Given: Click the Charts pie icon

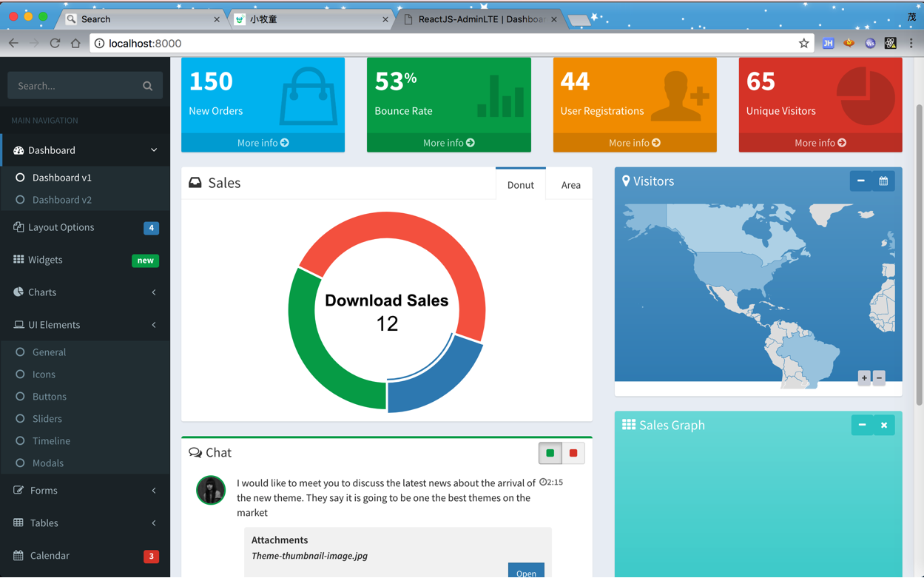Looking at the screenshot, I should pos(18,292).
